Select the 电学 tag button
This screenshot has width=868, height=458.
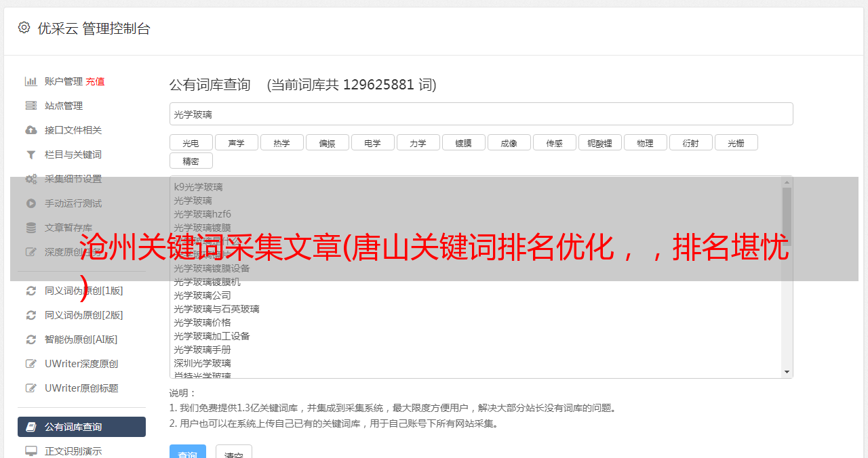click(372, 142)
